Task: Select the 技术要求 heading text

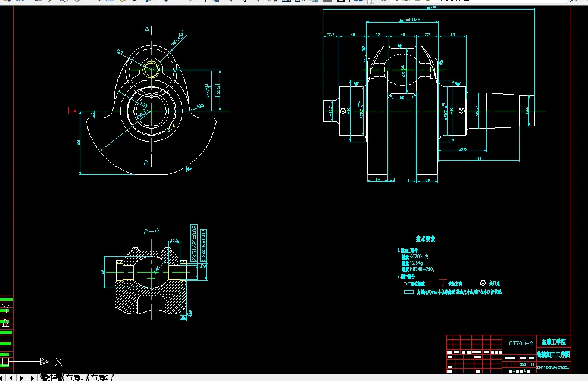Action: 426,239
